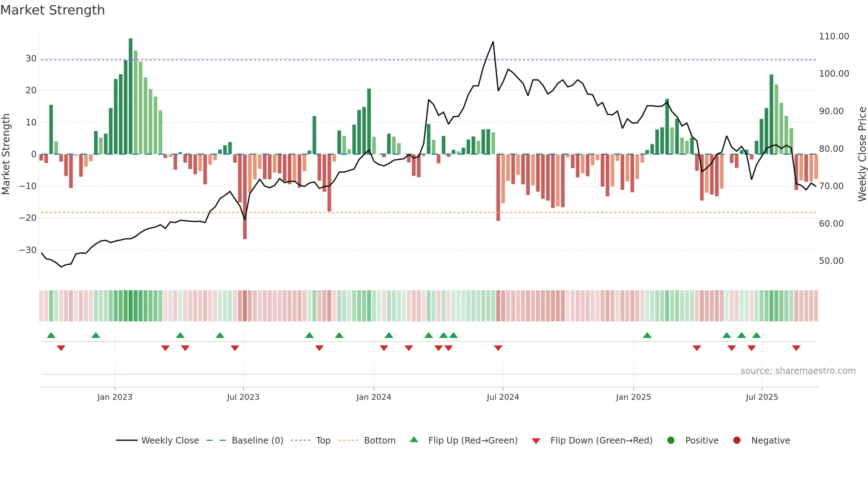This screenshot has width=868, height=488.
Task: Click the first green flip-up marker at chart start
Action: [x=51, y=335]
